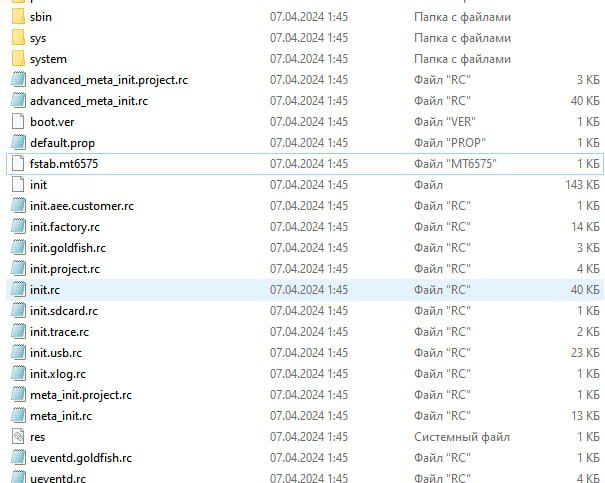
Task: Select file name advanced_meta_init.project.rc
Action: point(109,80)
